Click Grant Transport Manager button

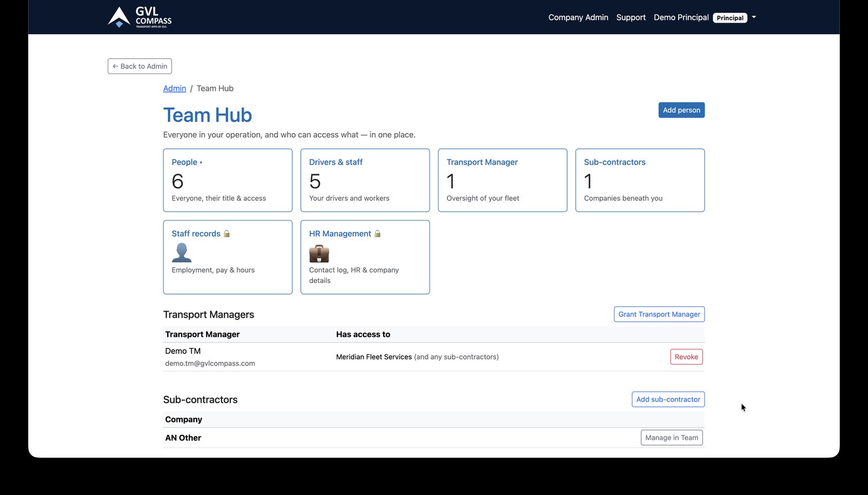coord(659,314)
